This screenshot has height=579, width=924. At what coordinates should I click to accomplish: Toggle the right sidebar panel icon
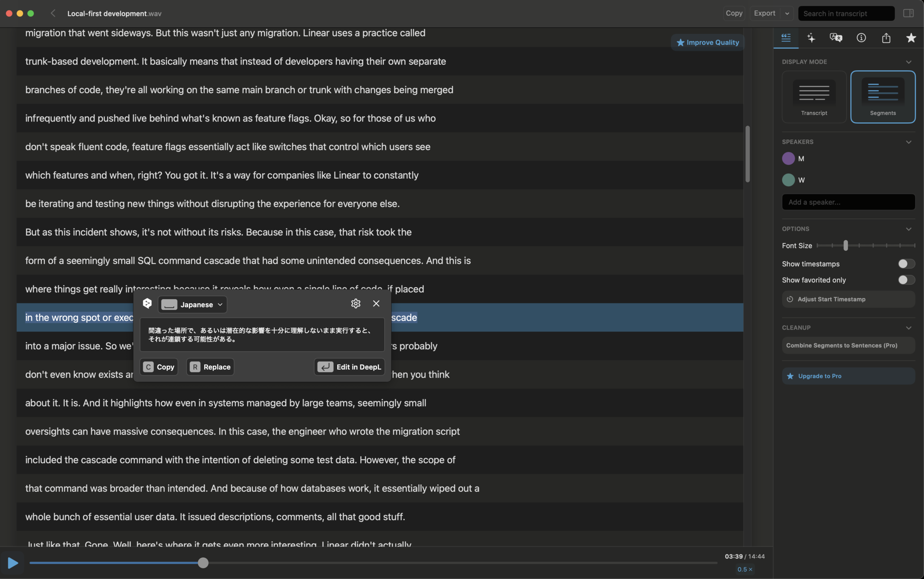(x=908, y=13)
